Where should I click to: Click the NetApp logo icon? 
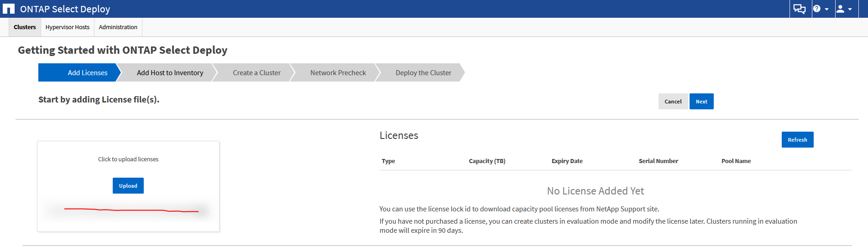point(9,9)
